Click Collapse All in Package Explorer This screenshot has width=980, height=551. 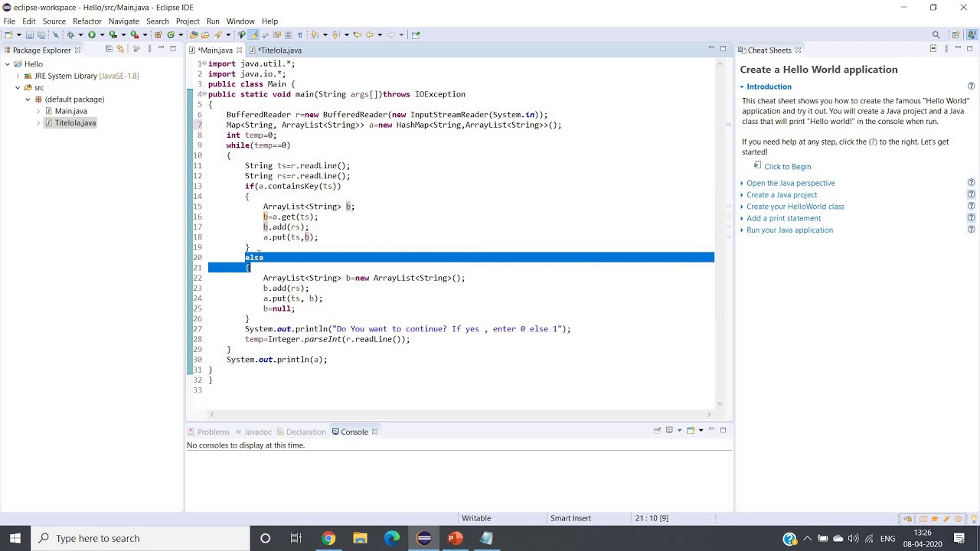pyautogui.click(x=109, y=49)
